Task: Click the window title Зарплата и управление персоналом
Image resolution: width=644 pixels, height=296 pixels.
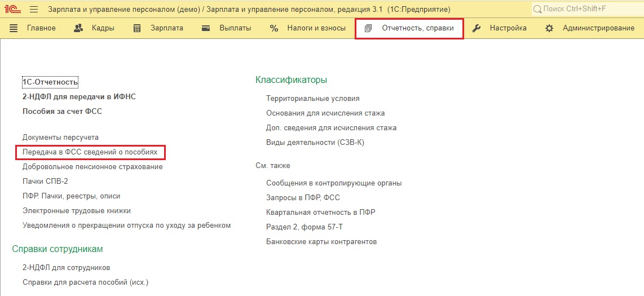Action: pyautogui.click(x=249, y=9)
